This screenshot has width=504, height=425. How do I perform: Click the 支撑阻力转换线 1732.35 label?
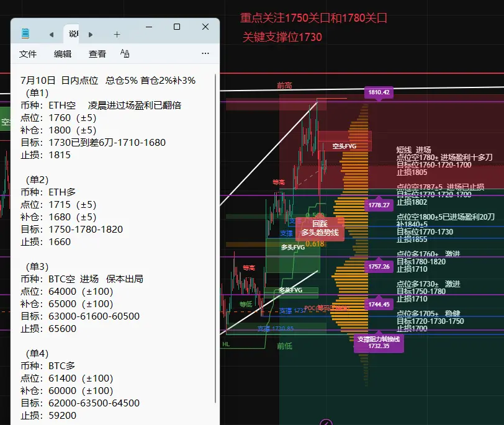(379, 342)
